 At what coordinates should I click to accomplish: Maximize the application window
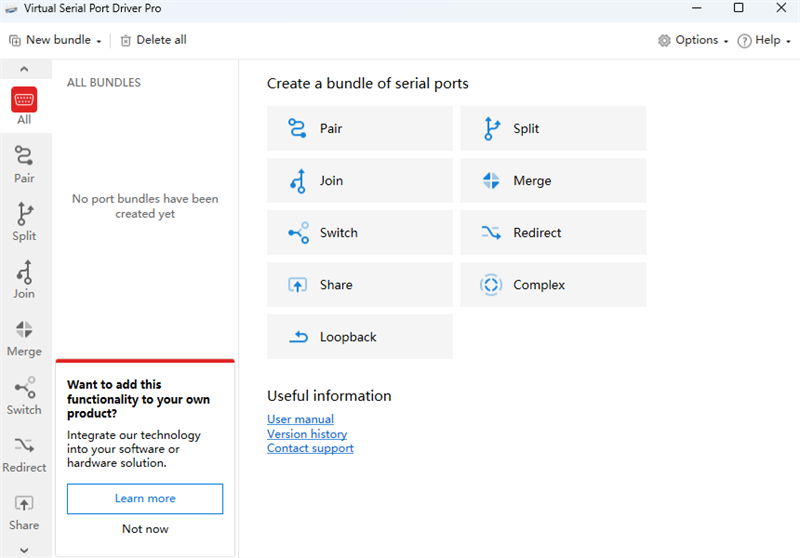pyautogui.click(x=738, y=8)
